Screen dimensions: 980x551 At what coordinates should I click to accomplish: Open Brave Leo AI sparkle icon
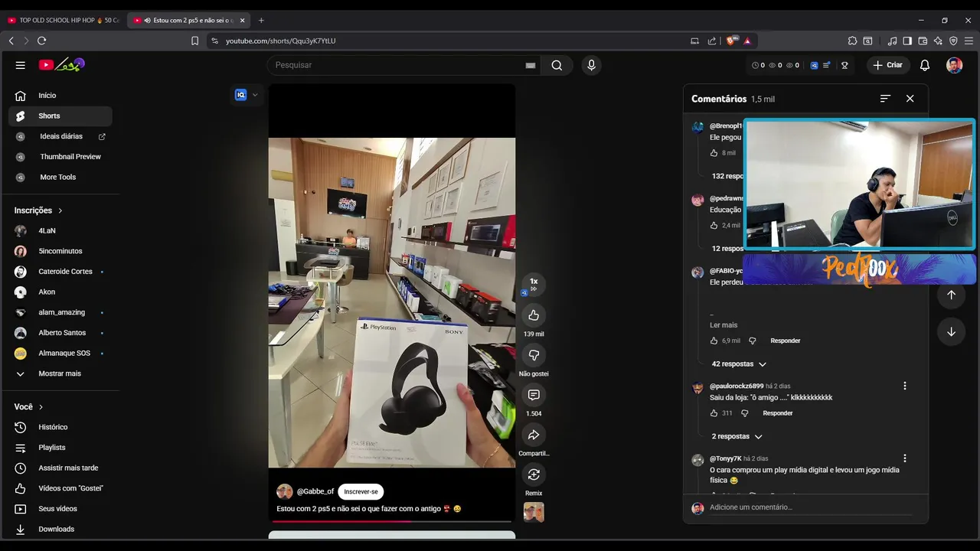coord(938,41)
